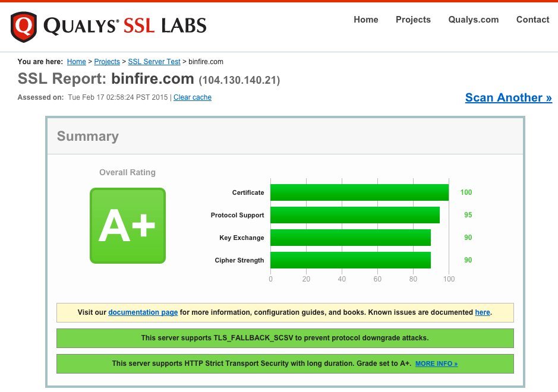Screen dimensions: 558x392
Task: Click the Protocol Support score bar
Action: click(355, 215)
